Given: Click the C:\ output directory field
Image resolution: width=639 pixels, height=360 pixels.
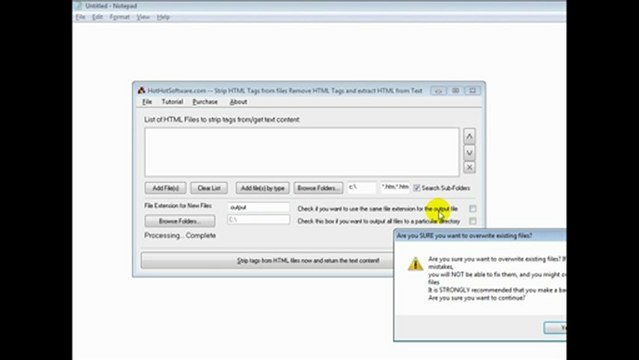Looking at the screenshot, I should (x=258, y=220).
